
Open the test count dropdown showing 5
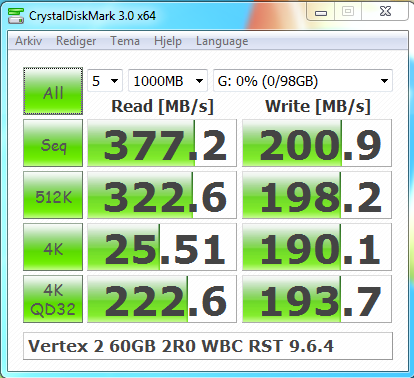coord(105,81)
